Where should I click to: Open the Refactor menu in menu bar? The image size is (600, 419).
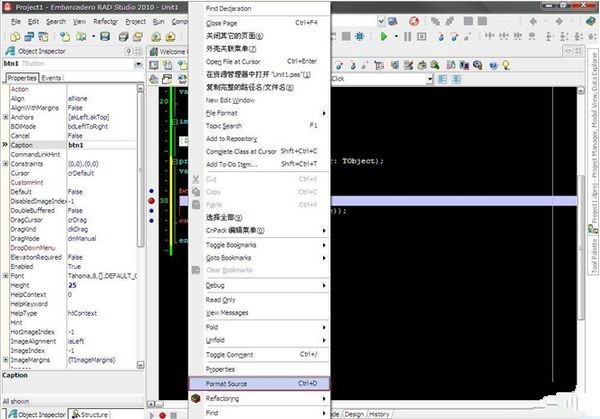pyautogui.click(x=105, y=22)
